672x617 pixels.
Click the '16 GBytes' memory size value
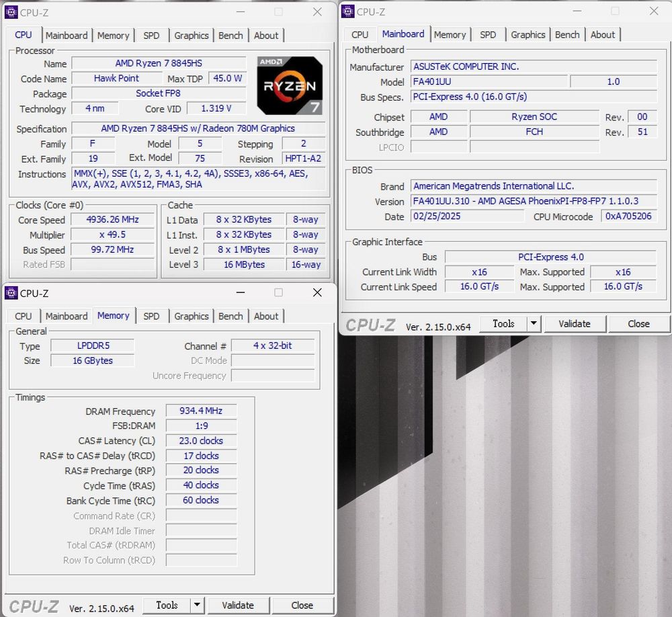point(93,361)
